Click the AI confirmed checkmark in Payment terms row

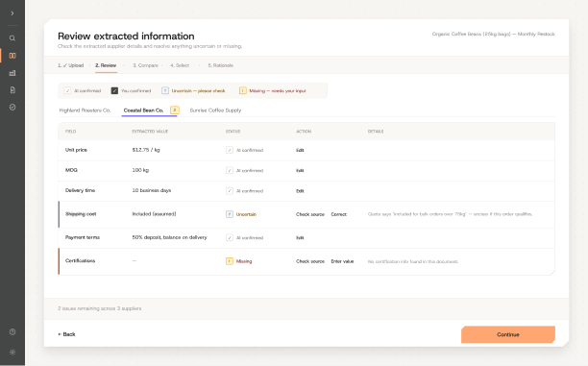tap(230, 237)
